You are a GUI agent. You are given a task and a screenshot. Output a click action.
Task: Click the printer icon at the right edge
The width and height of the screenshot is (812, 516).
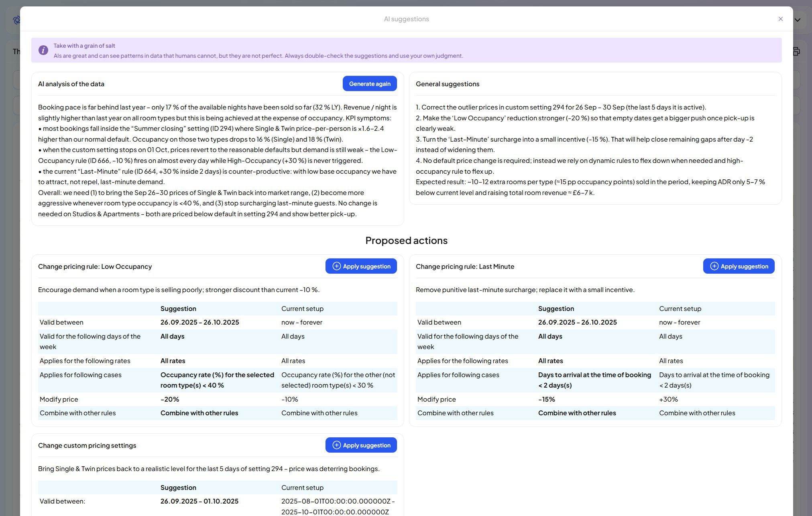click(796, 51)
